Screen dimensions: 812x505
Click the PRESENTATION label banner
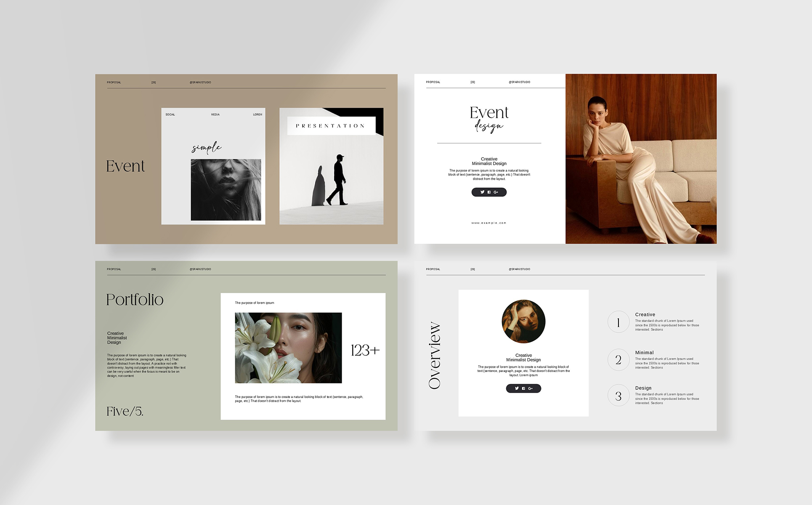pos(331,126)
